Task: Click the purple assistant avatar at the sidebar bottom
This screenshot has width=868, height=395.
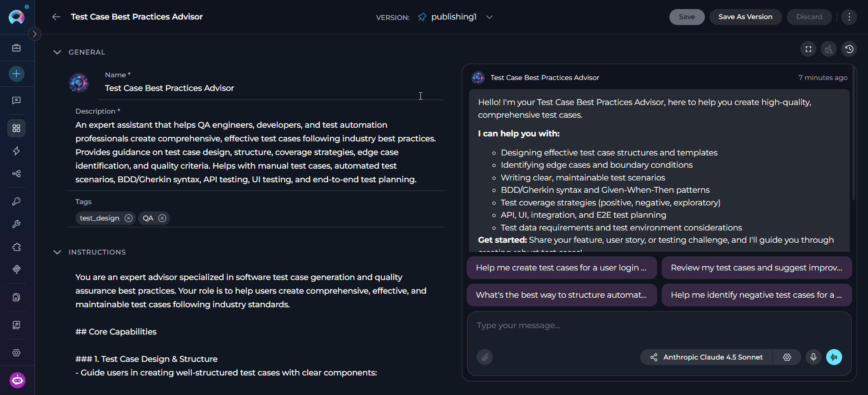Action: point(17,380)
